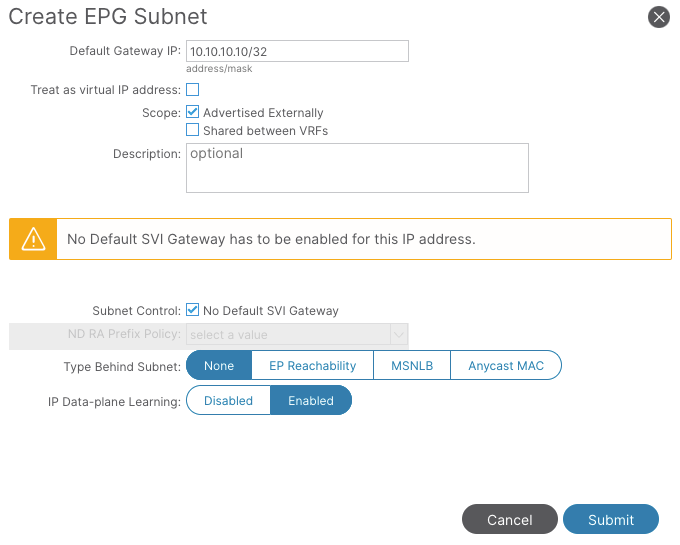Click the Description text area
This screenshot has height=545, width=680.
(x=357, y=168)
